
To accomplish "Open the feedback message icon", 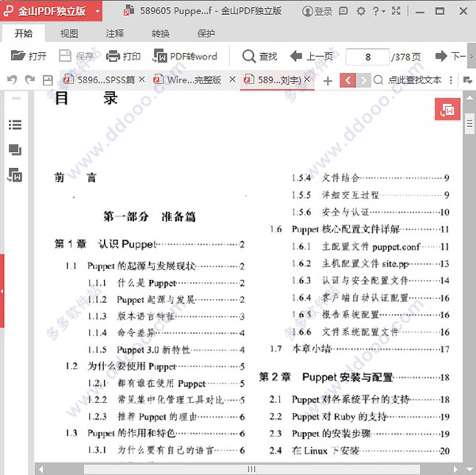I will (343, 12).
